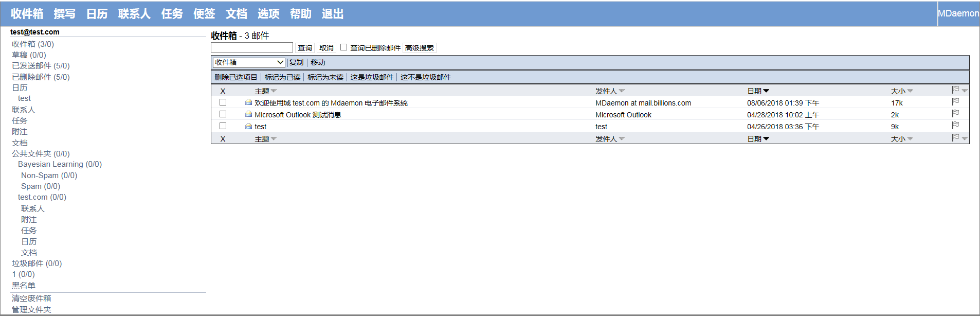The image size is (980, 316).
Task: Click 标记为已读 action link
Action: [282, 77]
